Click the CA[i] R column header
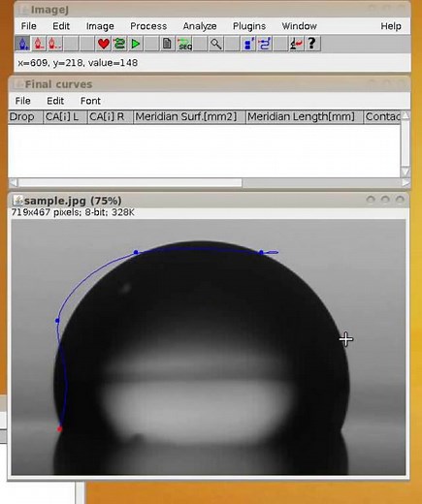This screenshot has width=422, height=504. coord(111,117)
